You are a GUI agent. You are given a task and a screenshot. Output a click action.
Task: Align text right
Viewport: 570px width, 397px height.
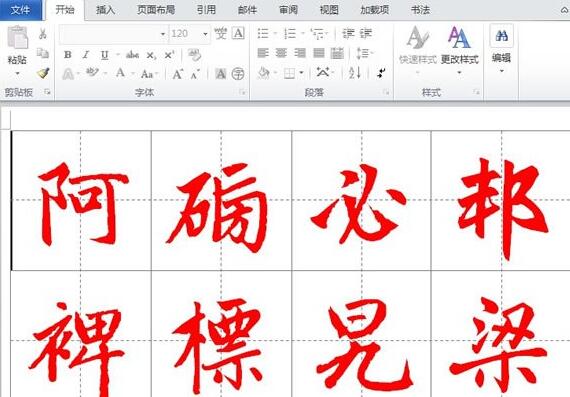tap(300, 53)
